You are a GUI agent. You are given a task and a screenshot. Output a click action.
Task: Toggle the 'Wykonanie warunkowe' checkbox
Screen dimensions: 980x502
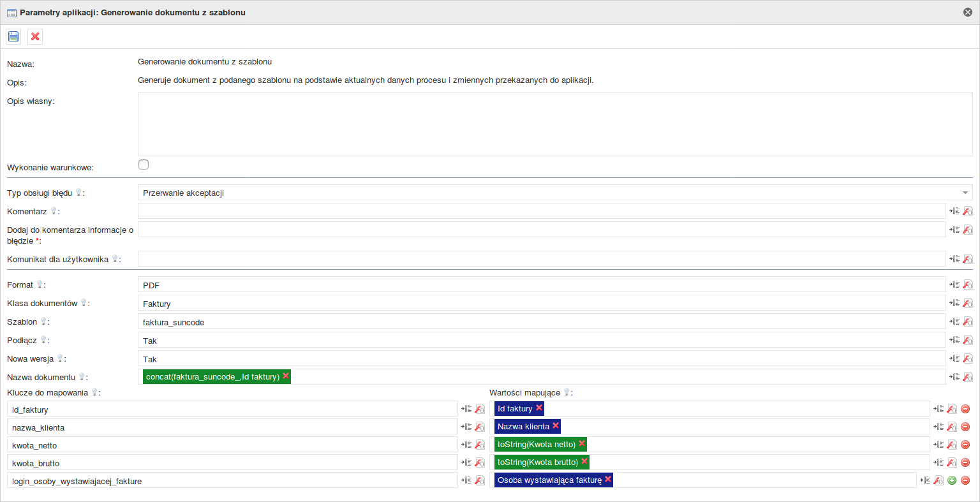click(144, 165)
